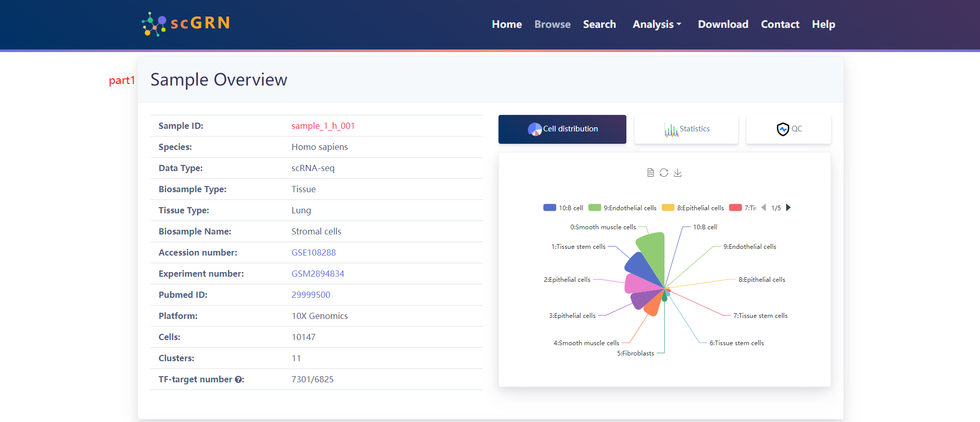980x422 pixels.
Task: Go to next legend page arrow
Action: [788, 208]
